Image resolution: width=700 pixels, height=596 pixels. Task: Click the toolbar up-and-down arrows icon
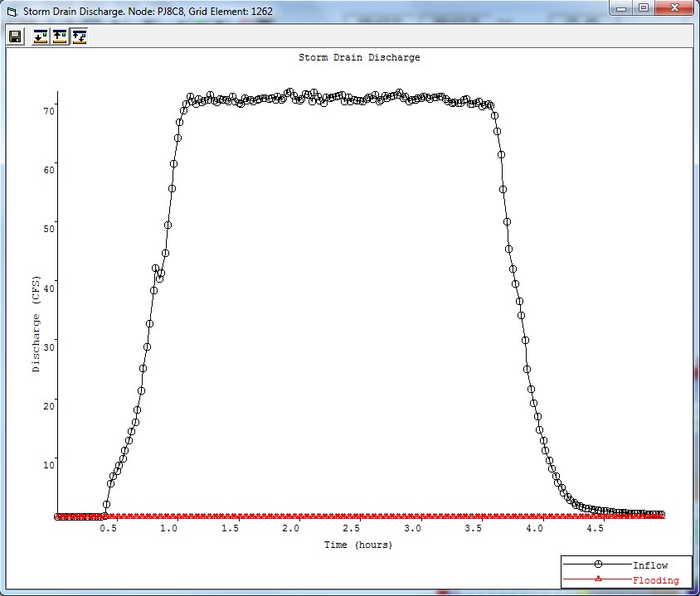(x=79, y=36)
